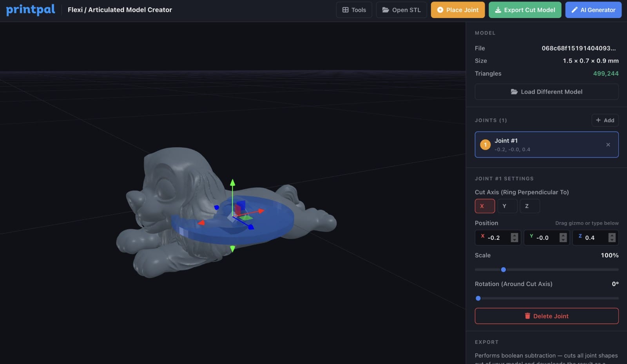Image resolution: width=627 pixels, height=364 pixels.
Task: Click the Rotation slider handle
Action: click(x=478, y=298)
